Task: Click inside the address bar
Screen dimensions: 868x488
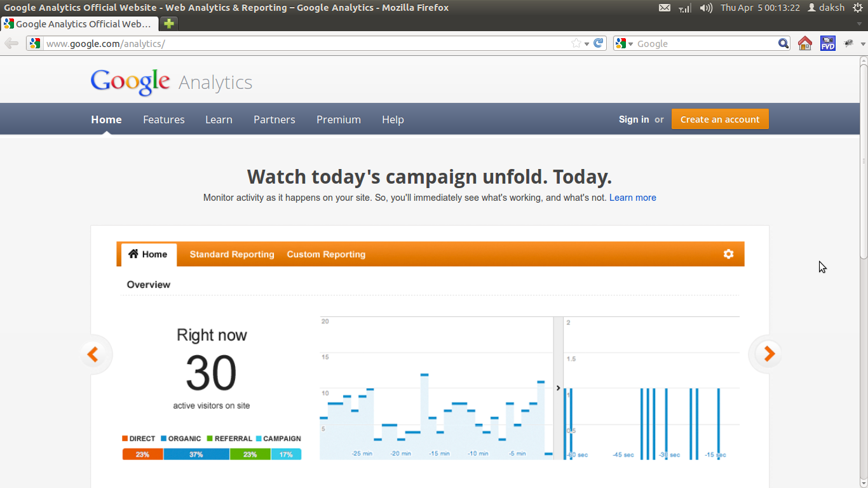Action: (x=254, y=43)
